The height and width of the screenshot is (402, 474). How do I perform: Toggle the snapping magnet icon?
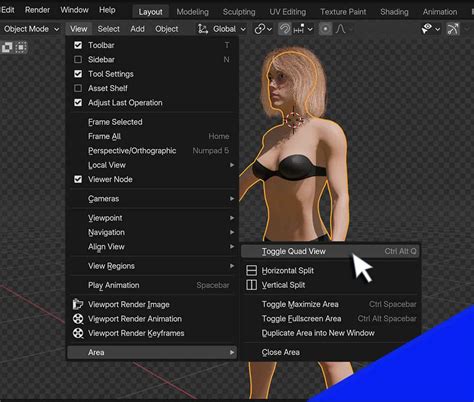284,29
